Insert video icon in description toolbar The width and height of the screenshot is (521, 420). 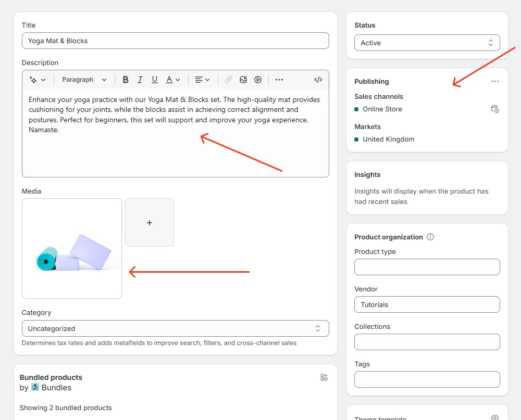[258, 80]
